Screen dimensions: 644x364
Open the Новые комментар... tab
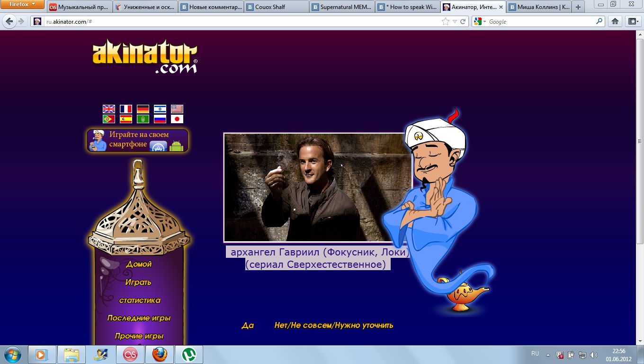pyautogui.click(x=211, y=7)
